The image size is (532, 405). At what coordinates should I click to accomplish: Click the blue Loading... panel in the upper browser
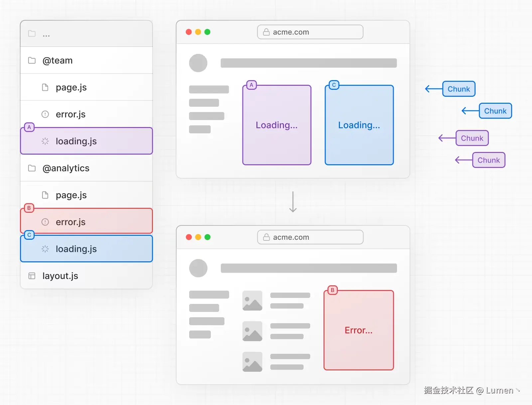(x=359, y=125)
